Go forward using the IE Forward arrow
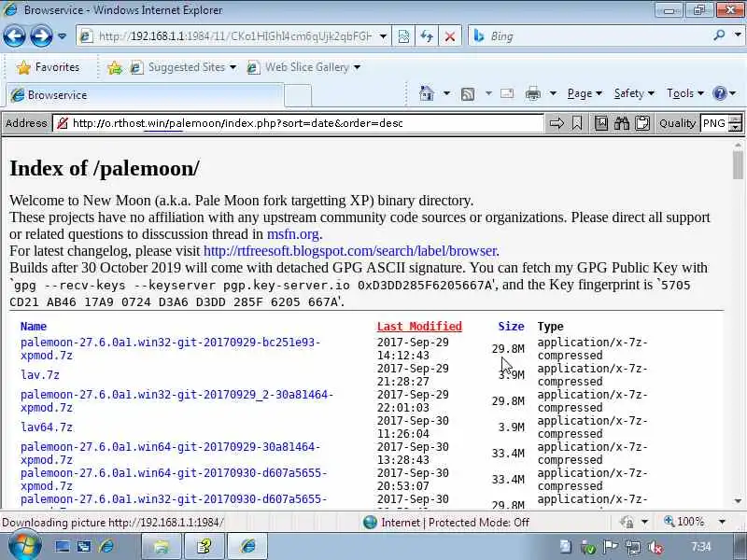This screenshot has height=560, width=747. (41, 35)
